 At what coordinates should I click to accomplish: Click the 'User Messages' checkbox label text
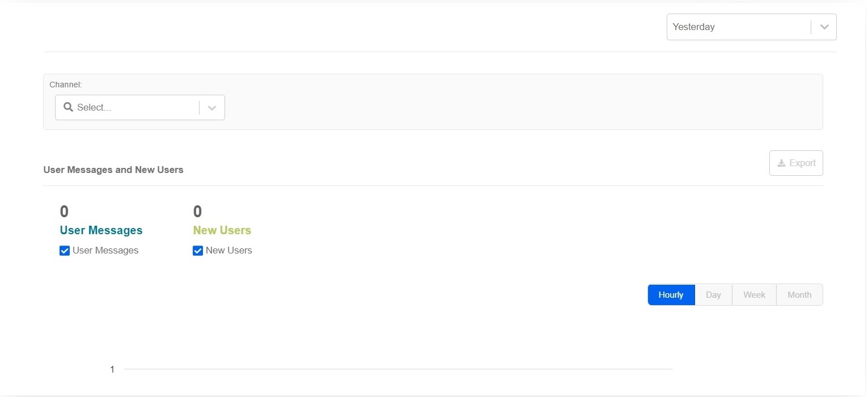105,251
